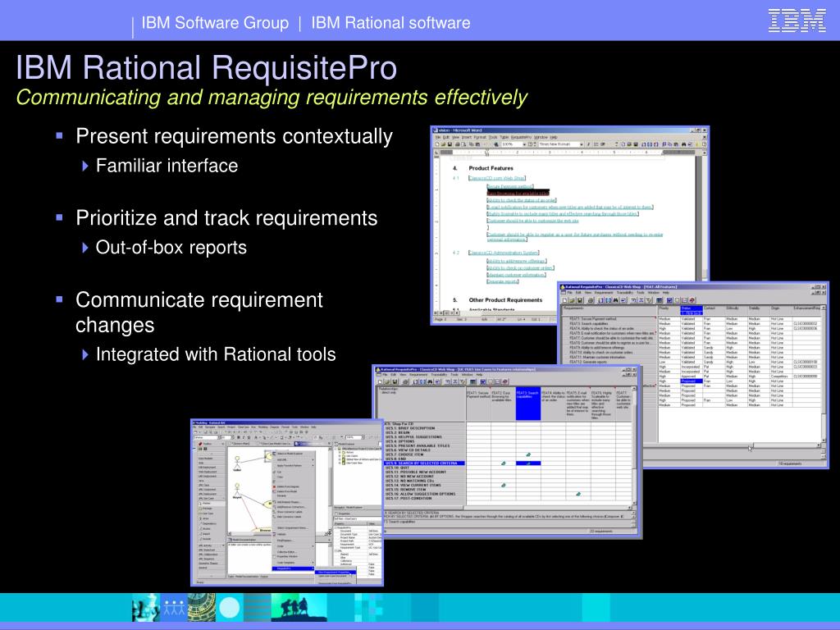The image size is (840, 630).
Task: Click the All Features vertical scrollbar
Action: (x=824, y=375)
